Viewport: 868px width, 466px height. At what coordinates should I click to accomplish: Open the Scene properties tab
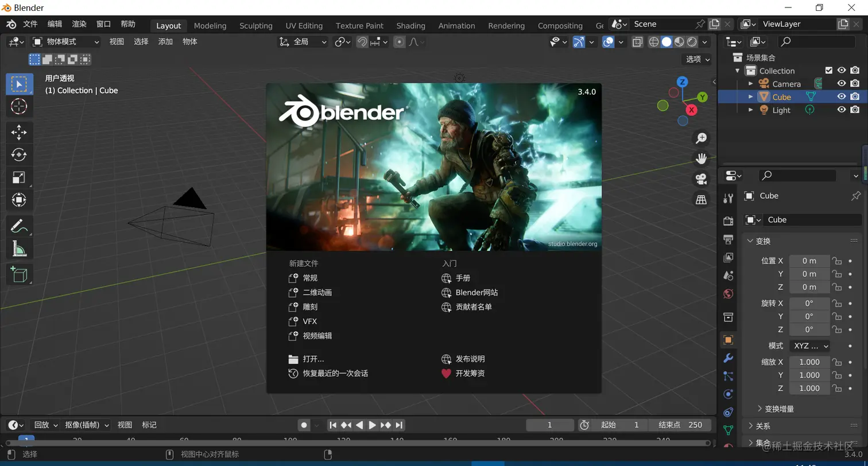(728, 275)
